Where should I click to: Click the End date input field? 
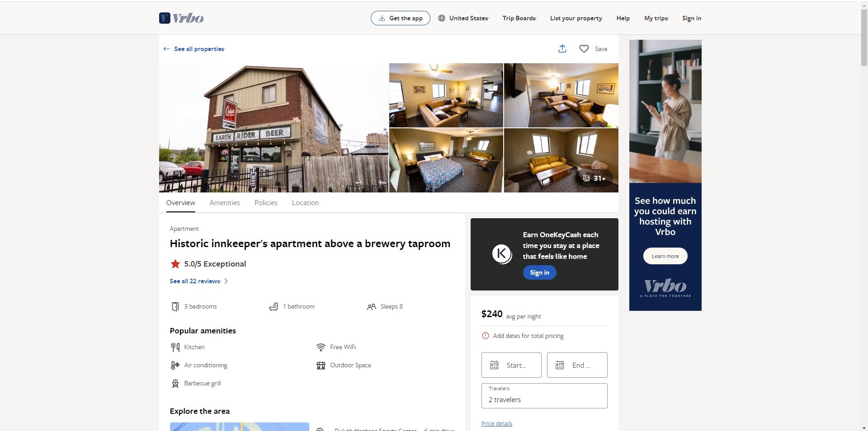pyautogui.click(x=577, y=365)
